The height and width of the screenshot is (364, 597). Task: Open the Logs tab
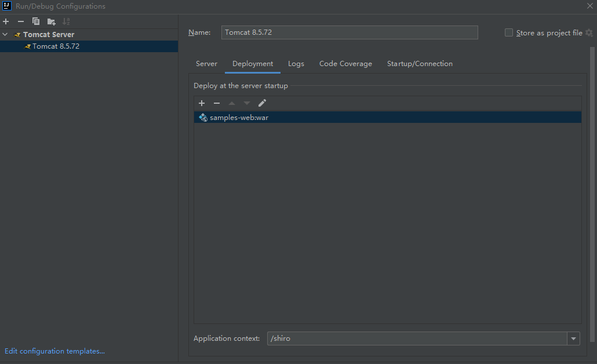tap(296, 64)
